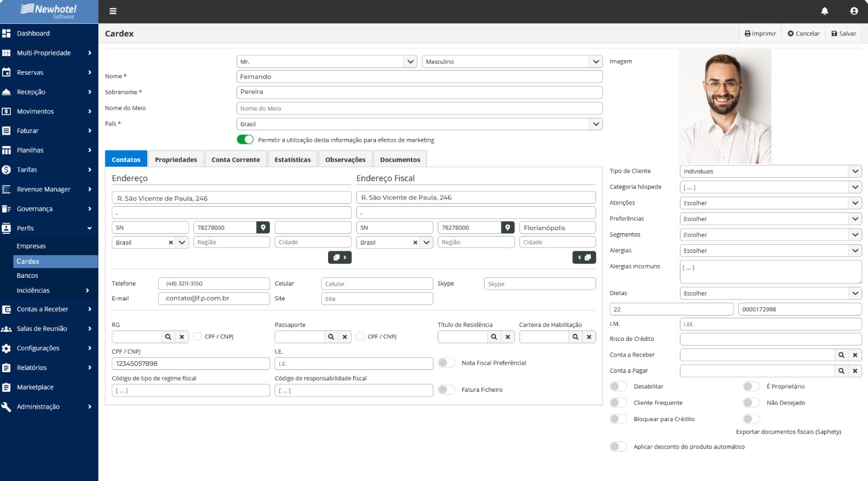Search RG document magnifier icon
The width and height of the screenshot is (868, 481).
pos(168,336)
